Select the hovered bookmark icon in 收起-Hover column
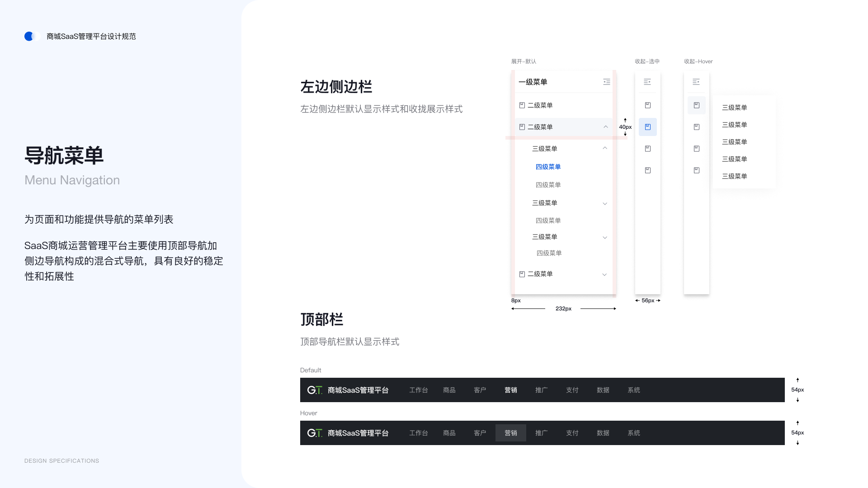 [696, 105]
